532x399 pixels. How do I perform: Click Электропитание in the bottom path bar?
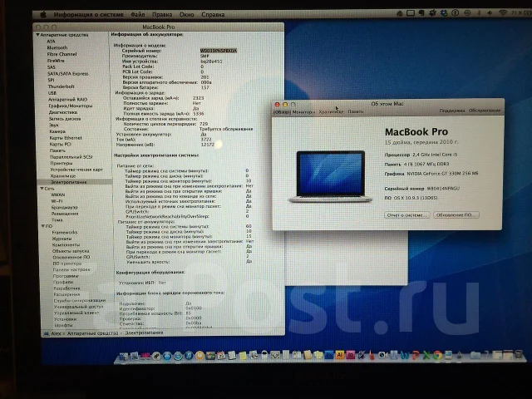(x=144, y=332)
